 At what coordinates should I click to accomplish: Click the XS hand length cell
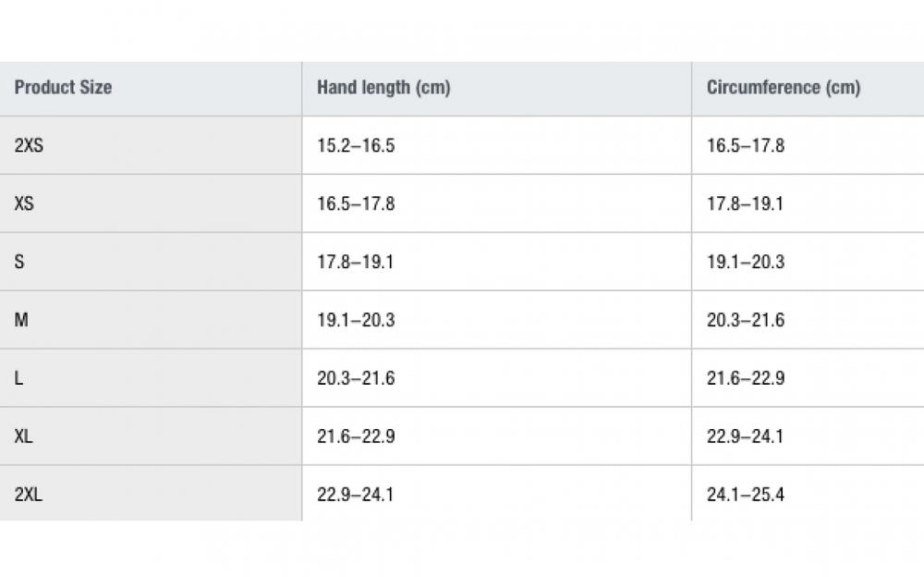point(356,203)
